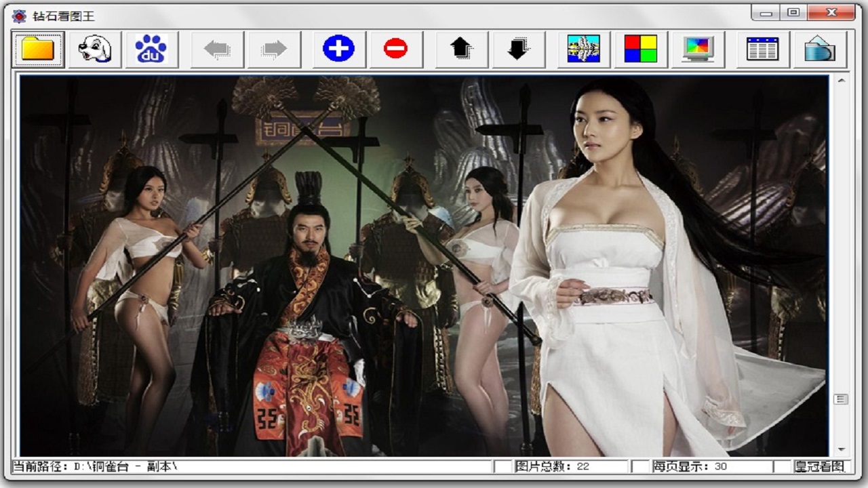
Task: Click the displayed movie poster image
Action: point(424,265)
